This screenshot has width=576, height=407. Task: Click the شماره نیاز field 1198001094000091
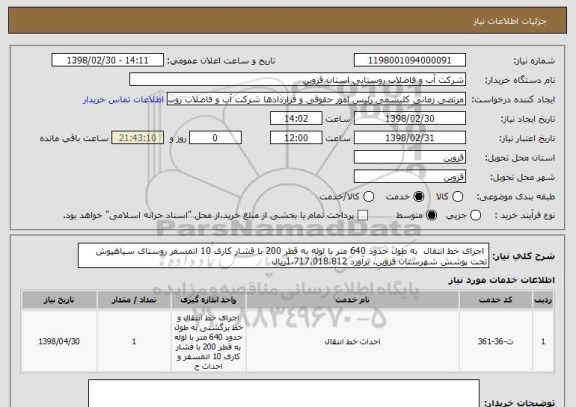(410, 60)
